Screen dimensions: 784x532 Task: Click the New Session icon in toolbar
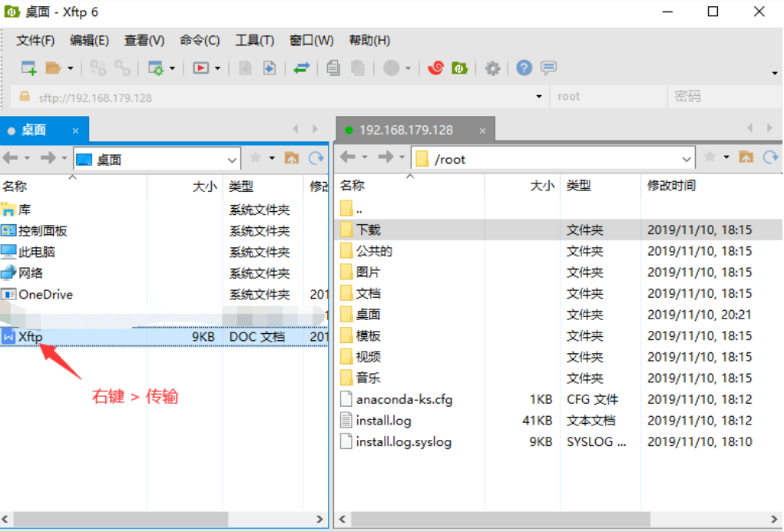point(28,68)
